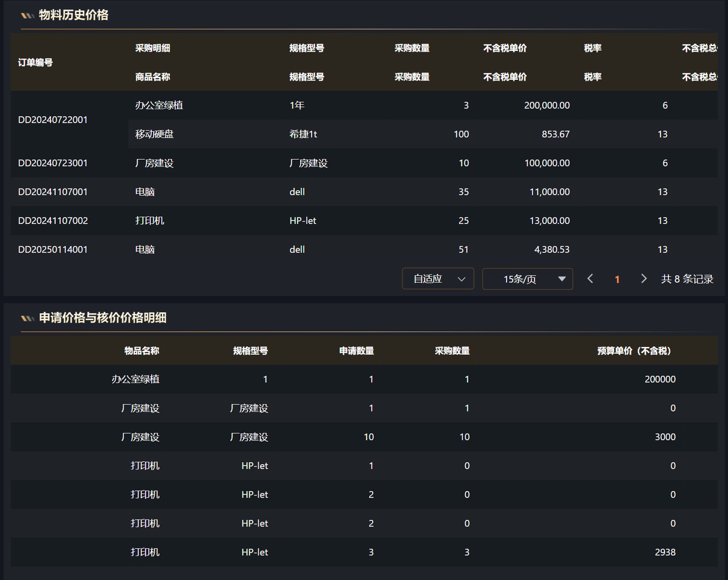Click the next page arrow icon
728x580 pixels.
point(644,279)
